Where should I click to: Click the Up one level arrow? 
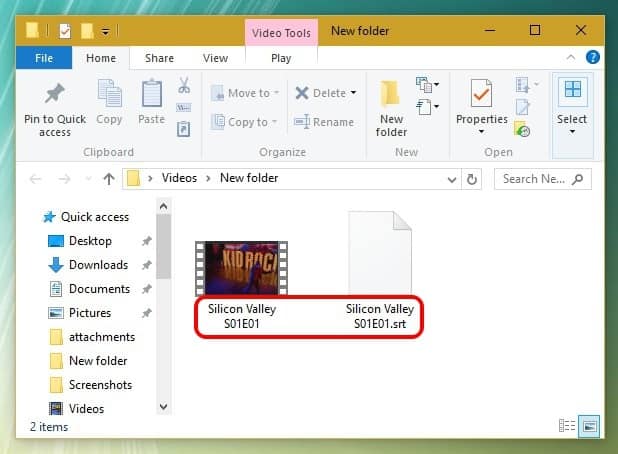click(x=109, y=179)
